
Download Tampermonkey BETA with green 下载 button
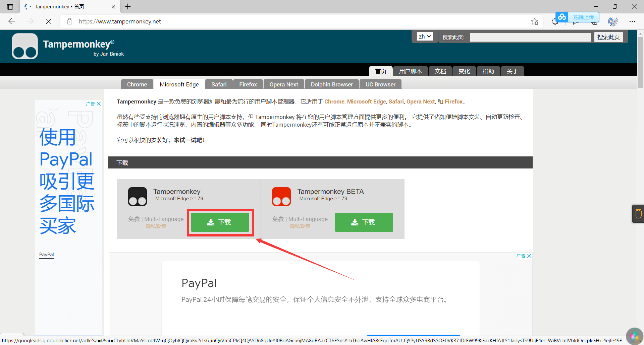coord(364,222)
